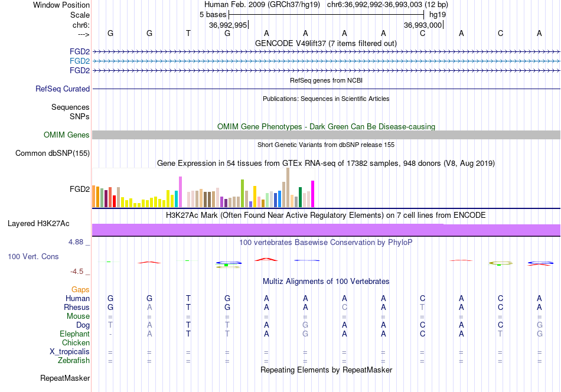Click the 36,993,000 coordinate tick label
Image resolution: width=561 pixels, height=392 pixels.
[x=423, y=25]
